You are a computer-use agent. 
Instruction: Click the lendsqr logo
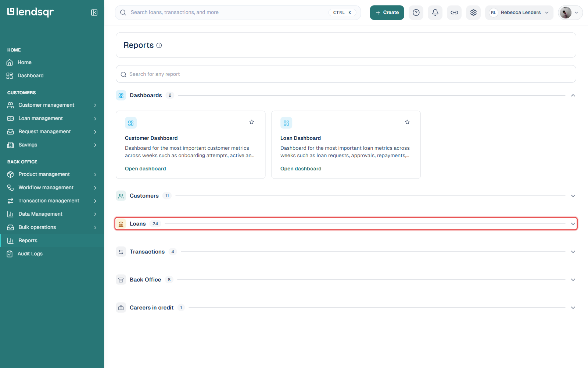31,12
